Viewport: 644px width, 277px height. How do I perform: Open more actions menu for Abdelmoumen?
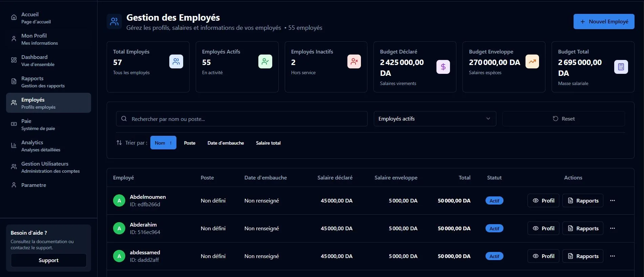(x=613, y=201)
